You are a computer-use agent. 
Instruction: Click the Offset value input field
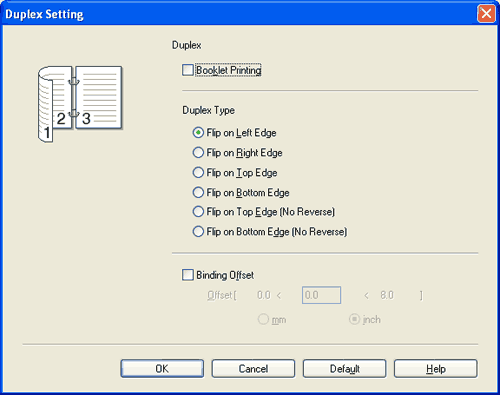pyautogui.click(x=321, y=295)
